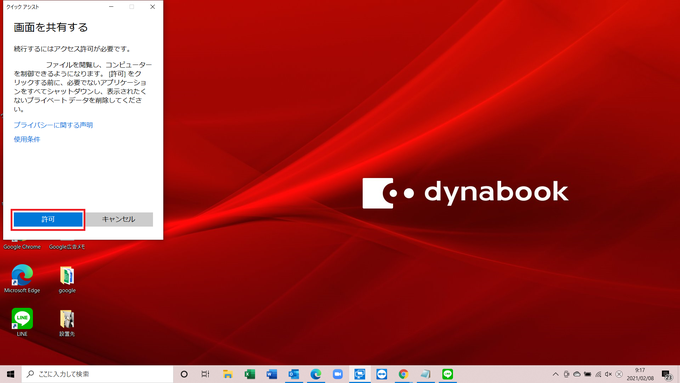Click the muted volume tray icon
The width and height of the screenshot is (680, 383).
pos(608,374)
